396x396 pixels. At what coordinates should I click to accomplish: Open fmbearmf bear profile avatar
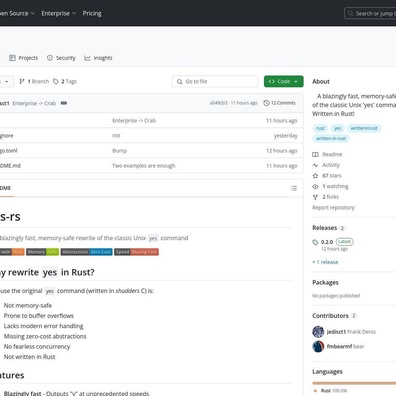pos(318,346)
